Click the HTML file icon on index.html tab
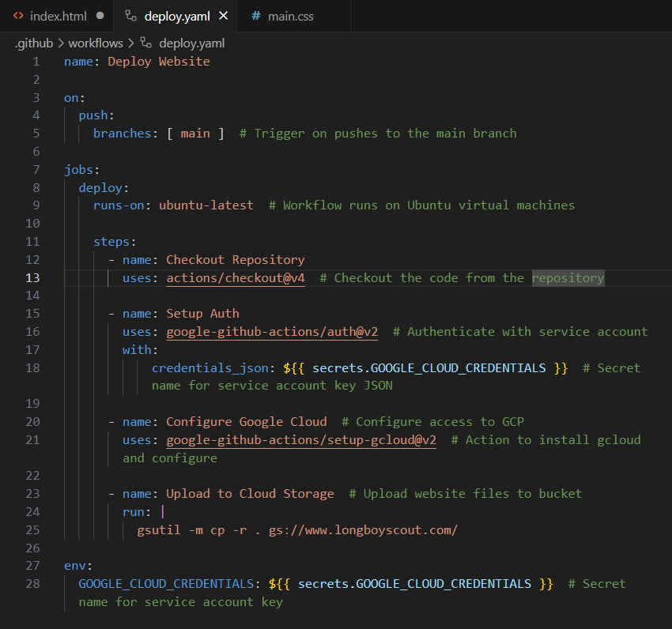Screen dimensions: 672x629 [18, 16]
